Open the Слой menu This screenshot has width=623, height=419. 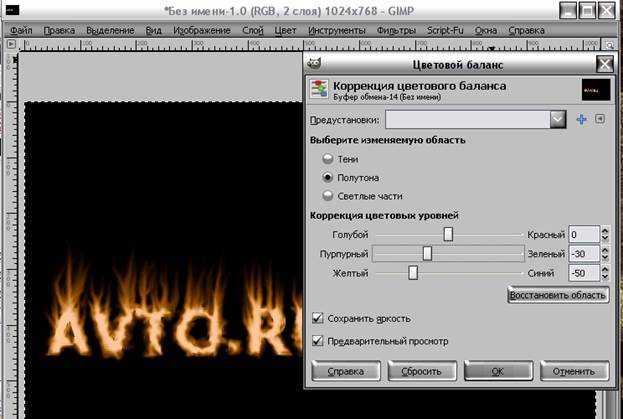(253, 30)
